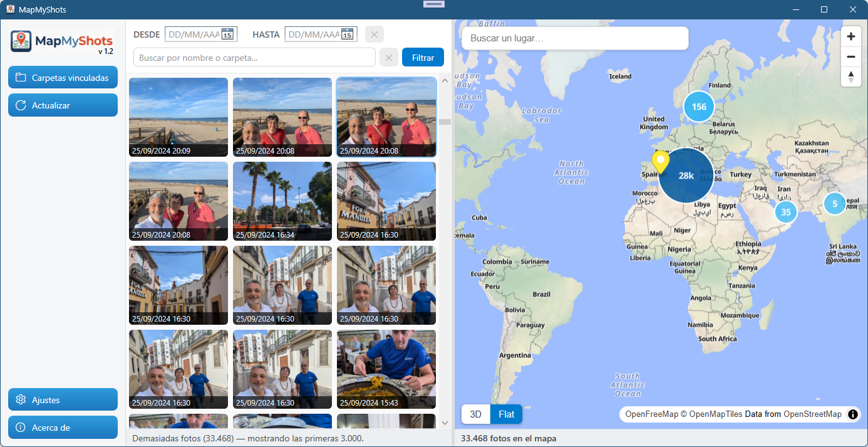Open the 35 photos map cluster

pos(786,212)
